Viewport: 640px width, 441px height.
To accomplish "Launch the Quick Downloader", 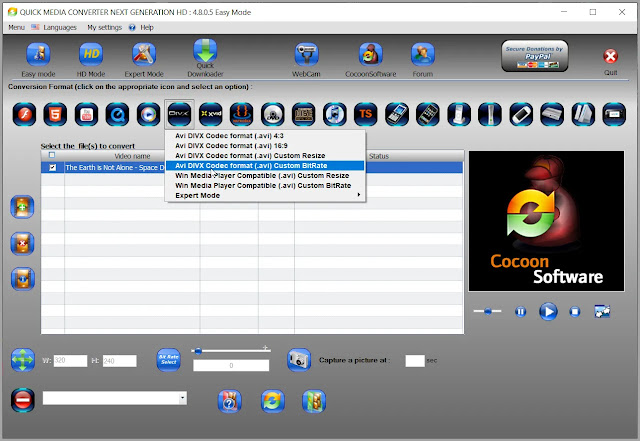I will pos(205,51).
